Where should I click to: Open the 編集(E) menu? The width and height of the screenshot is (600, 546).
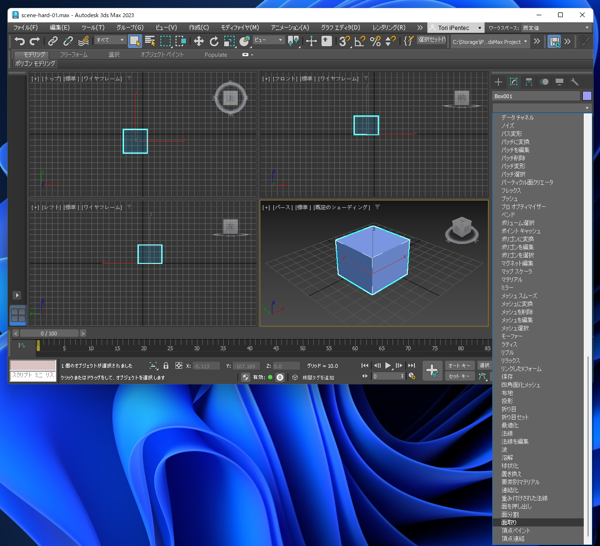click(60, 28)
